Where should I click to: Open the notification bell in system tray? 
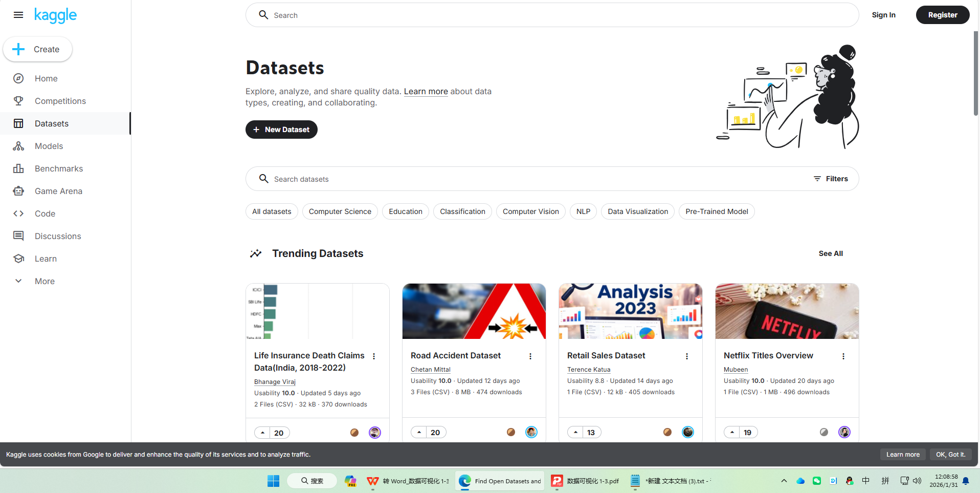tap(966, 481)
